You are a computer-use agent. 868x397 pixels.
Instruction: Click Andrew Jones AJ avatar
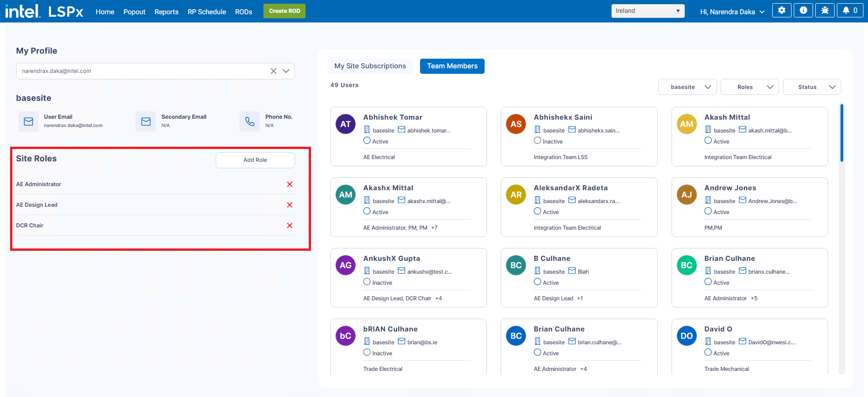click(x=686, y=195)
